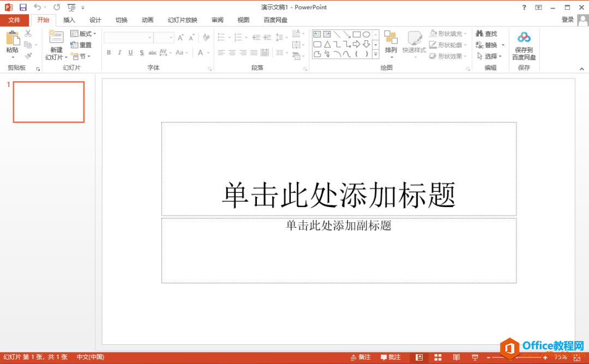Click the Paste clipboard icon

pos(13,38)
